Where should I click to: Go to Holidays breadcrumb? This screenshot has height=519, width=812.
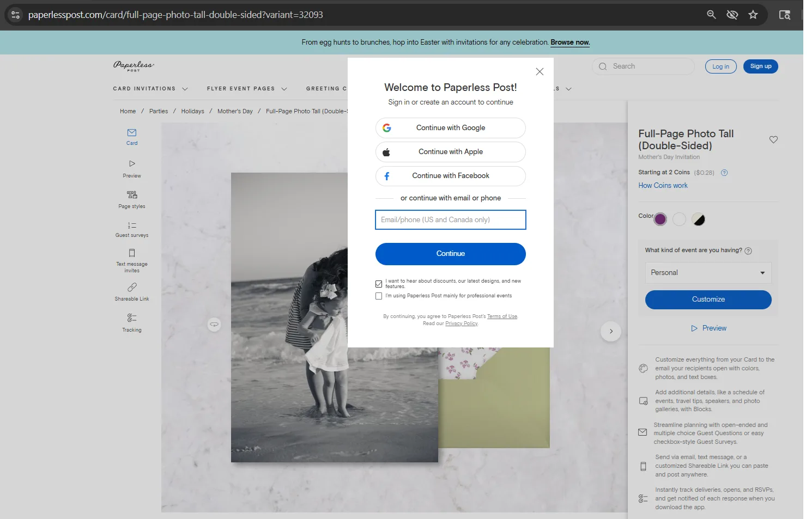pyautogui.click(x=192, y=111)
